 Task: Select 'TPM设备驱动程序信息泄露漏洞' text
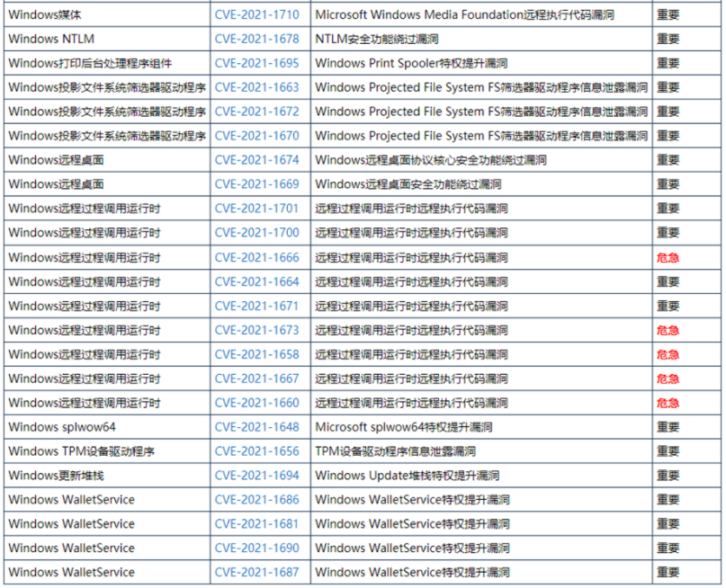[x=396, y=451]
